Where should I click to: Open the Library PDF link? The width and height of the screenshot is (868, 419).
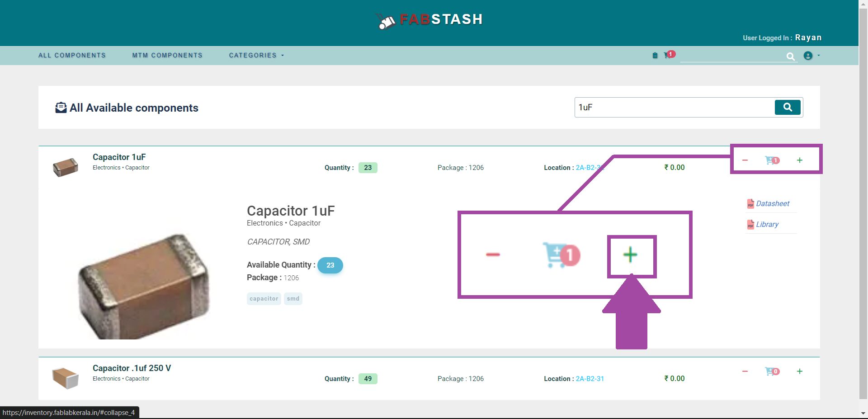click(x=767, y=225)
